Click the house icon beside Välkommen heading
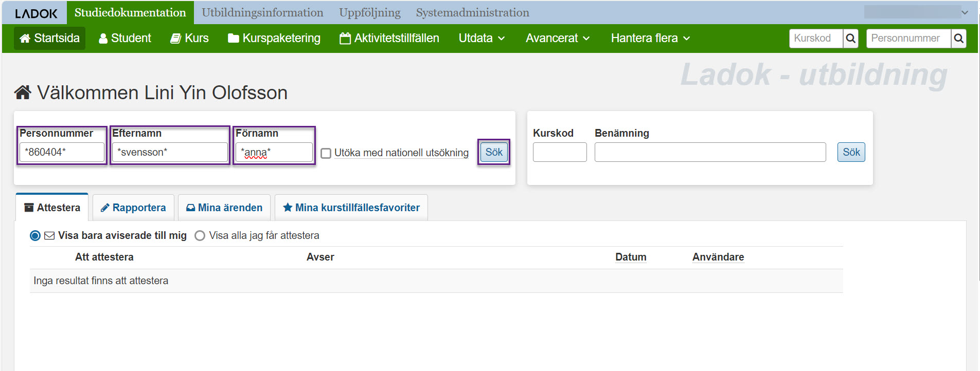 coord(23,92)
